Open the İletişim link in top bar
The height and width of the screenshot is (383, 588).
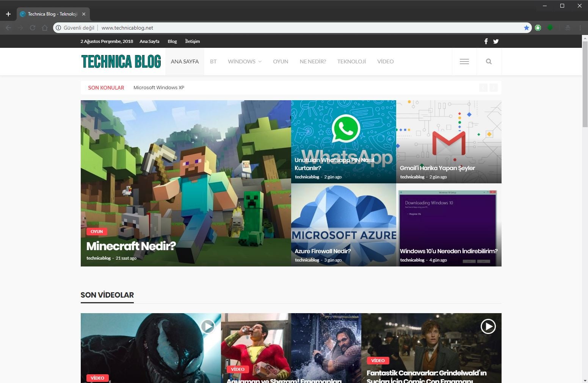[192, 41]
